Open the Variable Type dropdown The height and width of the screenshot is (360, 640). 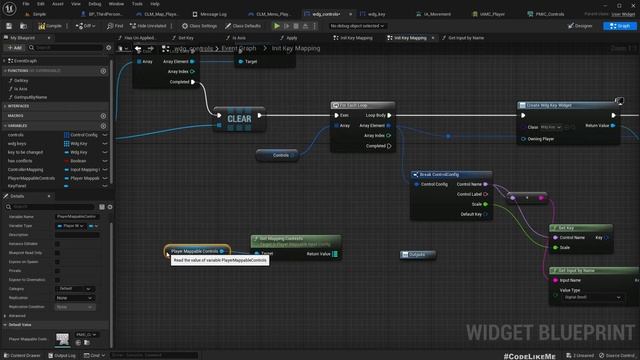pyautogui.click(x=71, y=226)
